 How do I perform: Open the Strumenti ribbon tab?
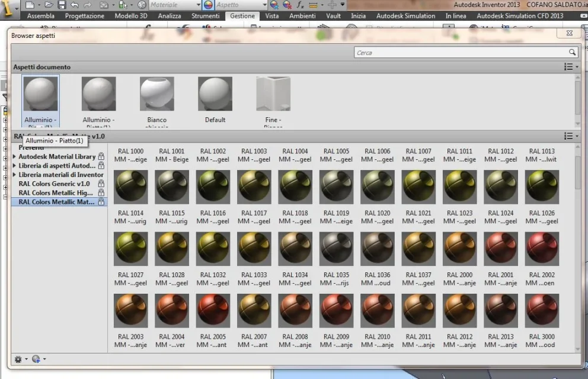pyautogui.click(x=206, y=16)
